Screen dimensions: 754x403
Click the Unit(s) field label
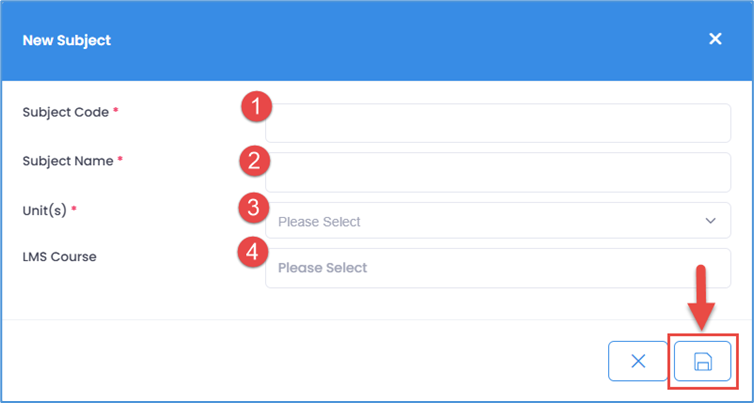[43, 208]
